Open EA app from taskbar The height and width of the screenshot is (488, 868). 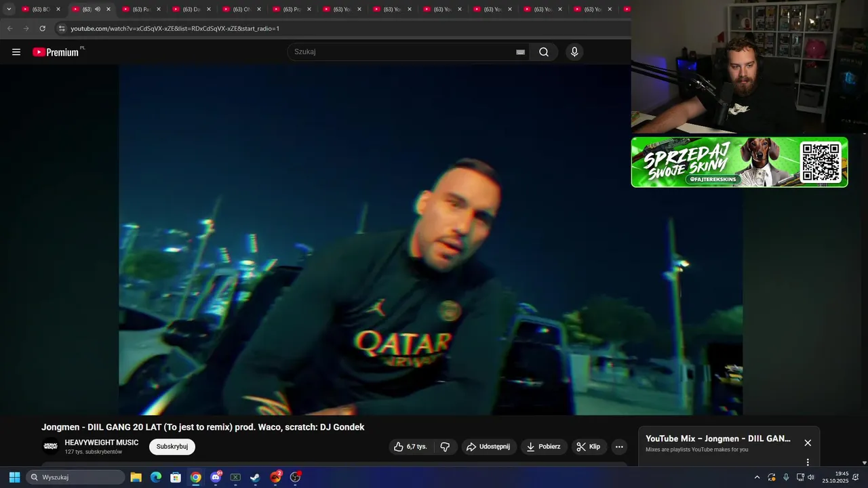[276, 477]
